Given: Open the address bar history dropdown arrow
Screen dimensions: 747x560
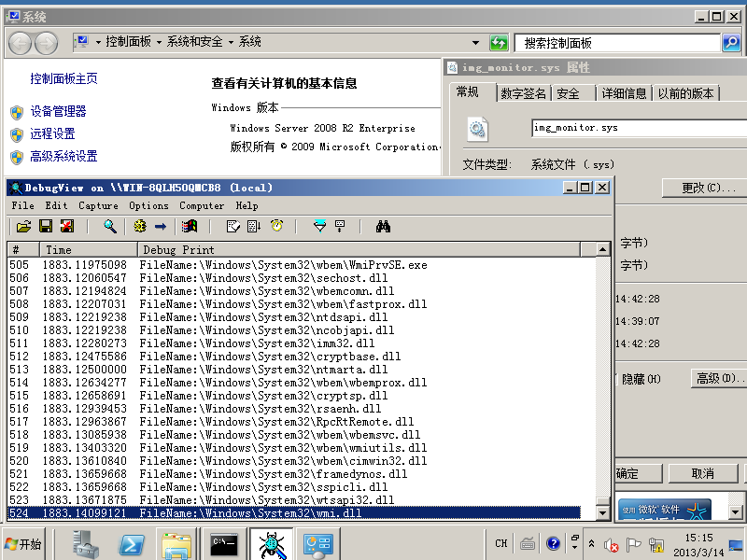Looking at the screenshot, I should (x=475, y=43).
